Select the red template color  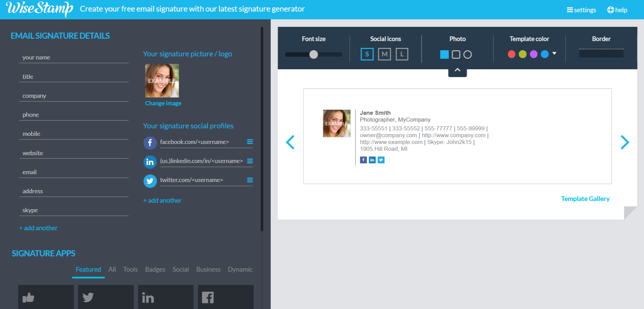click(511, 54)
